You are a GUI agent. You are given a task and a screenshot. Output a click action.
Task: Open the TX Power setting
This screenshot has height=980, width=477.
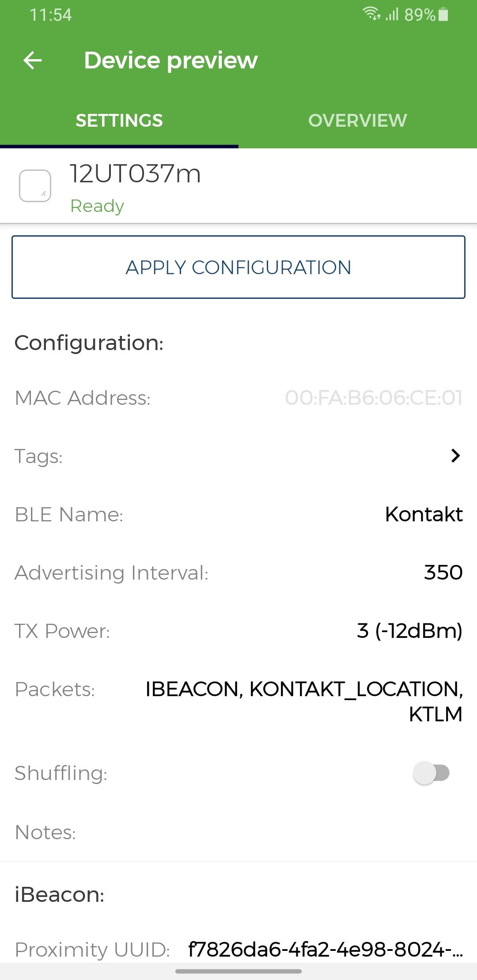[x=238, y=631]
